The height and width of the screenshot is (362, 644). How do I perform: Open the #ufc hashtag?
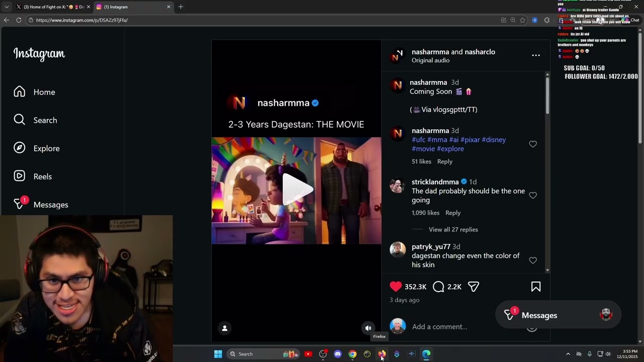[x=418, y=140]
